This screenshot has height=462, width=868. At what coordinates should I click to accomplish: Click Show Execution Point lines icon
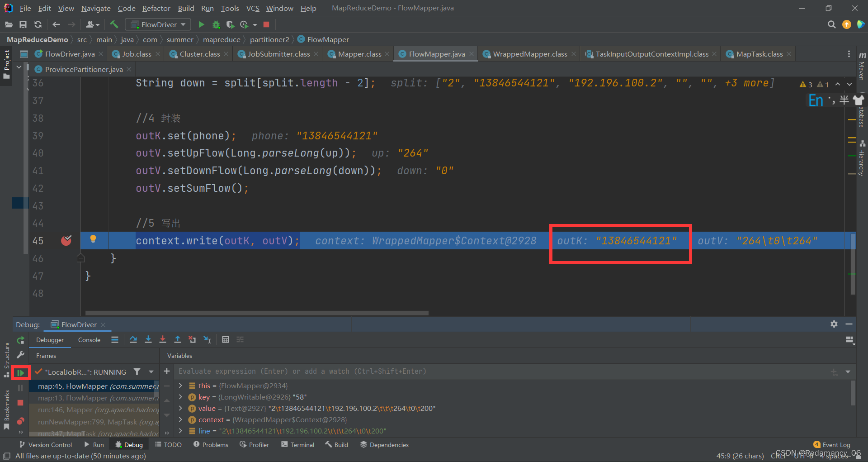tap(115, 339)
